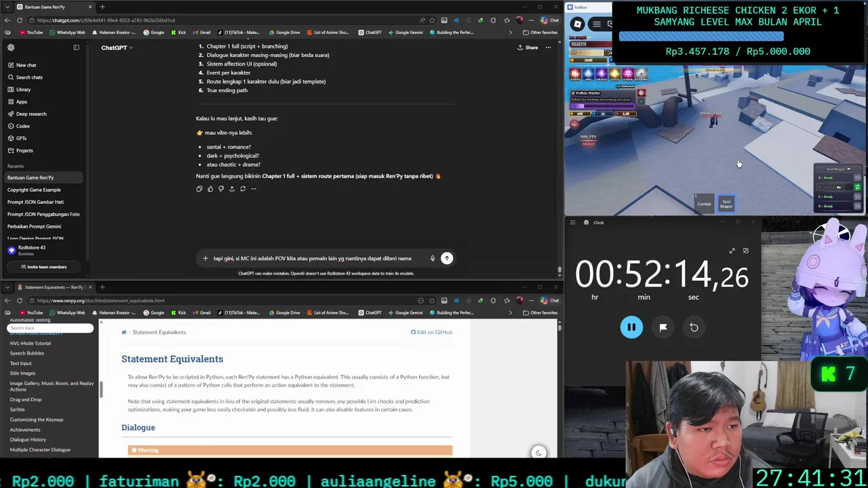Copy the ChatGPT response
Viewport: 868px width, 488px height.
tap(199, 188)
